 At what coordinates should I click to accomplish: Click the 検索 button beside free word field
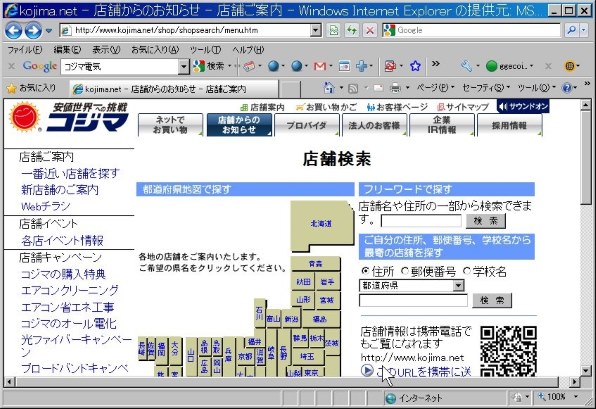[x=486, y=221]
